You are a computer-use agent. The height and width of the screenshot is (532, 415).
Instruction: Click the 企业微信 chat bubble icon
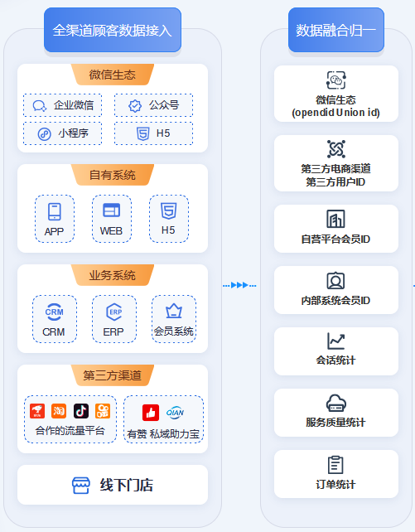point(40,106)
